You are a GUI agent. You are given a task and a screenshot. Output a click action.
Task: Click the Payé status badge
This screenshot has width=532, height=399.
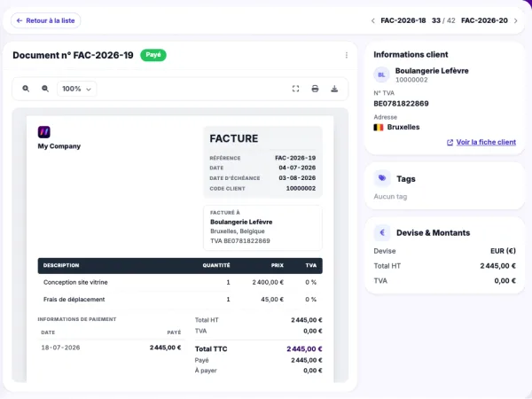[x=153, y=55]
